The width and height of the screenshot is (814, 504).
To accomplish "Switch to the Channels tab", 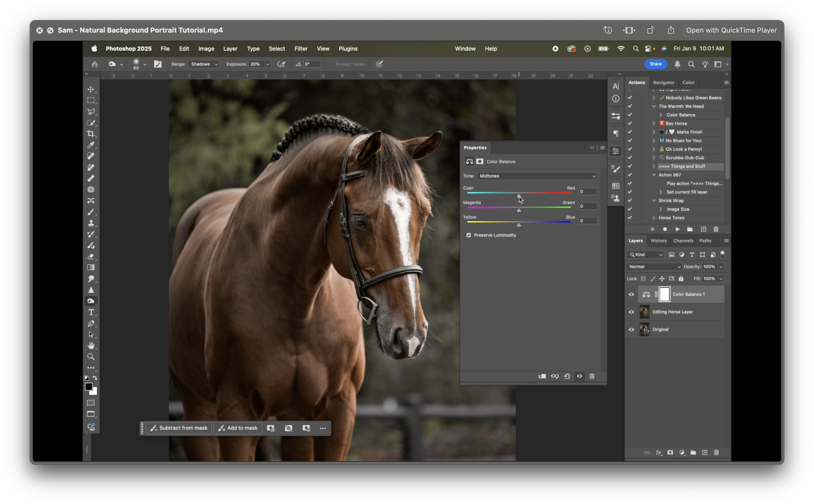I will (683, 241).
